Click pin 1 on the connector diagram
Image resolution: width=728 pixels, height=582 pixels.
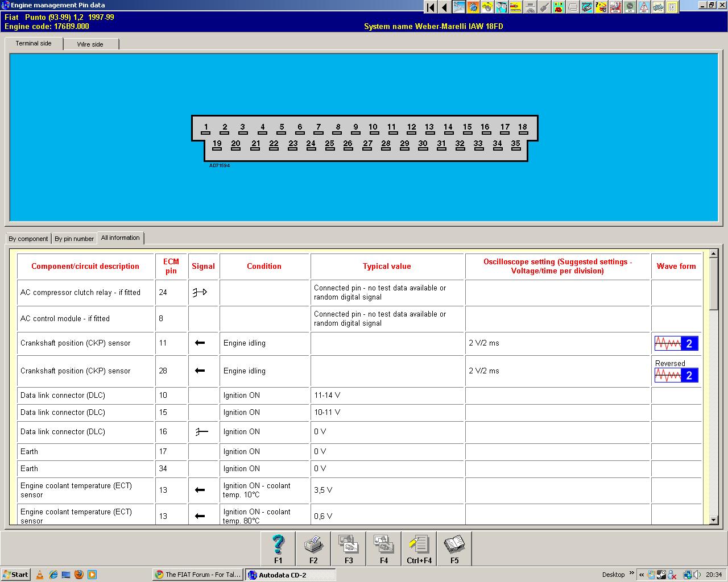click(206, 129)
